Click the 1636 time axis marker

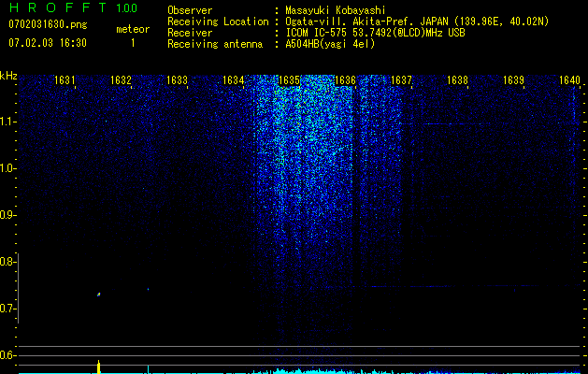[345, 79]
